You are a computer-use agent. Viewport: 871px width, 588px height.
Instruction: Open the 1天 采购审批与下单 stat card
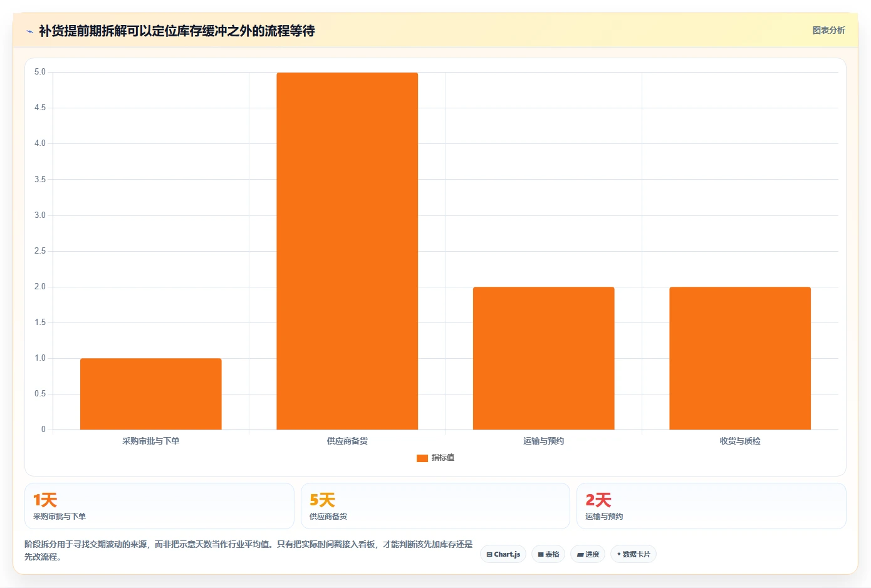[159, 506]
